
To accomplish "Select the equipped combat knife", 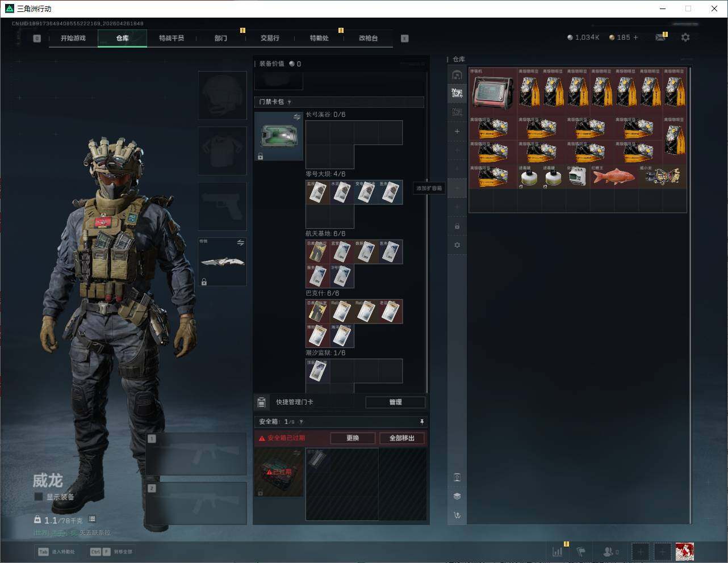I will pos(222,262).
